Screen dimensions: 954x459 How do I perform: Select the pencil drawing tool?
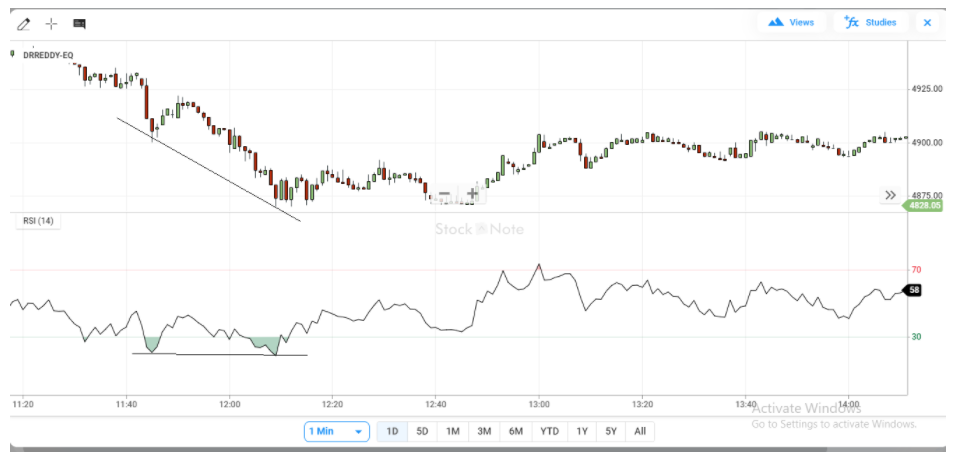click(x=23, y=24)
